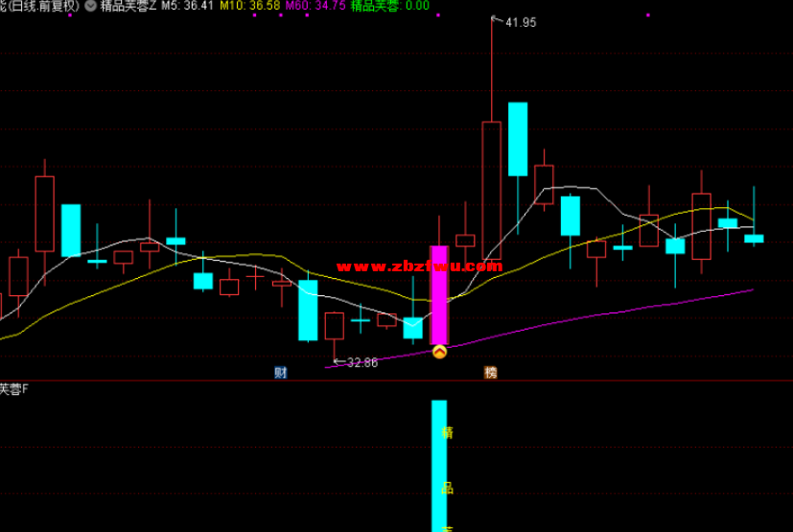Click the rightmost cyan candlestick
Image resolution: width=793 pixels, height=532 pixels.
(754, 238)
